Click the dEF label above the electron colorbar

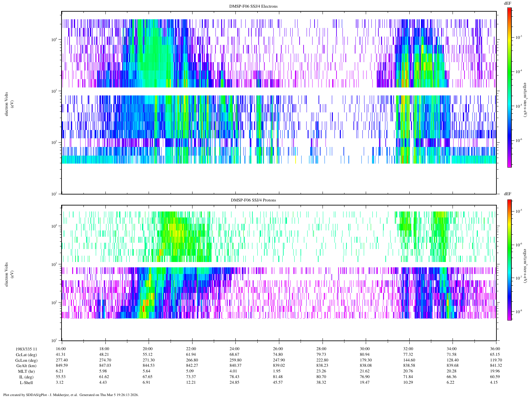pyautogui.click(x=507, y=3)
